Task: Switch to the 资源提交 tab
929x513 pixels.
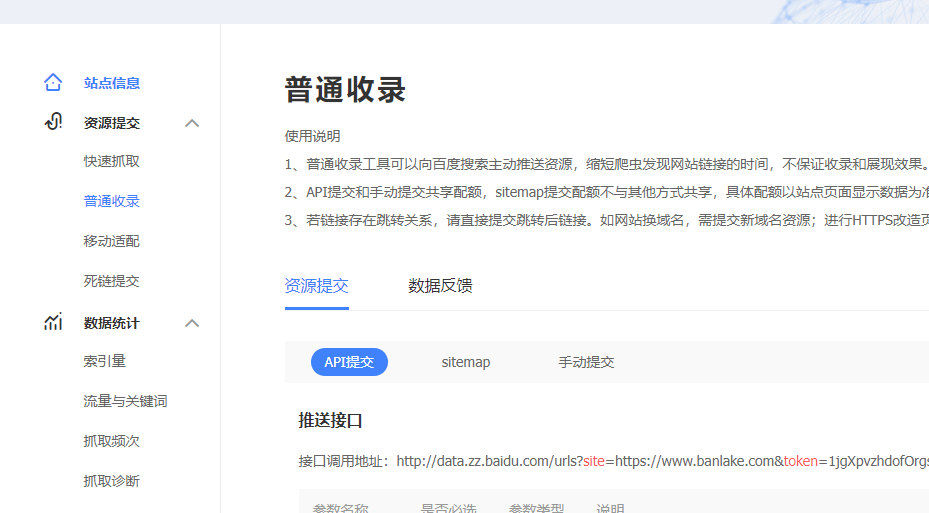Action: 316,286
